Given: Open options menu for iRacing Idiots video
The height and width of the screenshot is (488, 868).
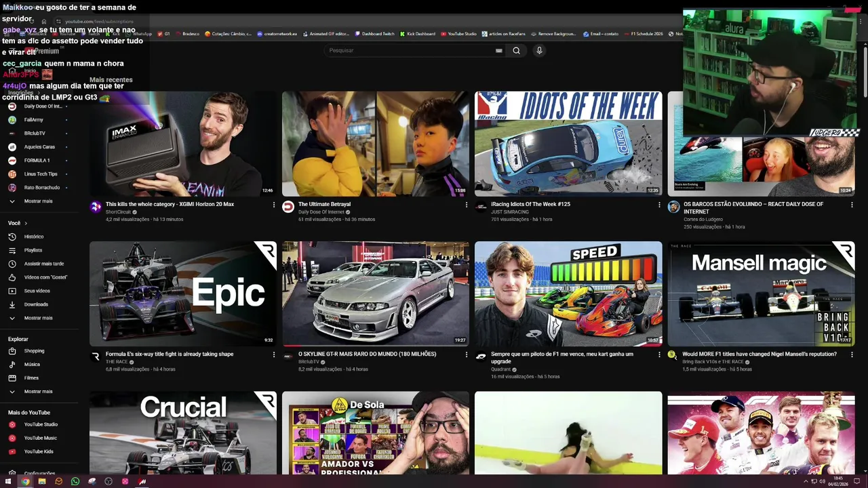Looking at the screenshot, I should (659, 205).
